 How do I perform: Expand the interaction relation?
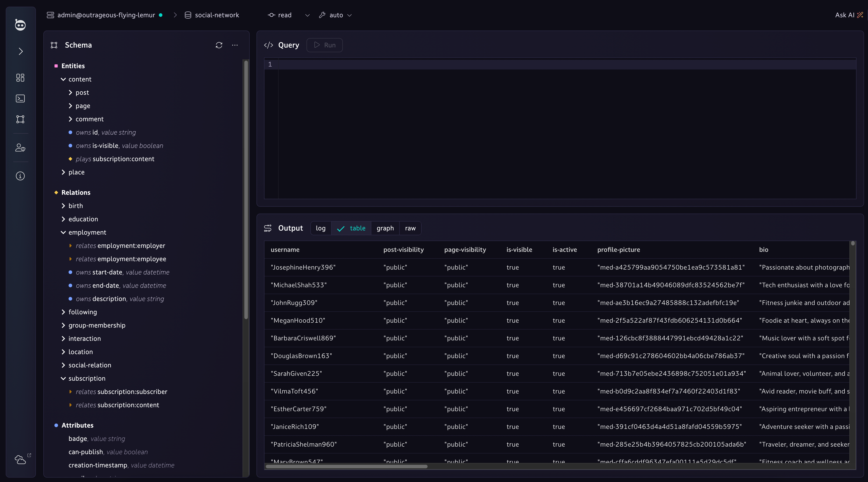[63, 339]
